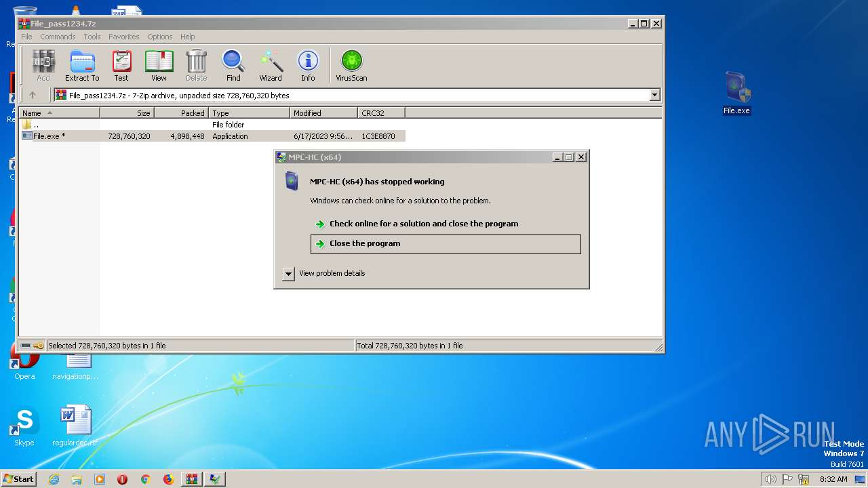
Task: Open the Skype desktop shortcut
Action: 24,427
